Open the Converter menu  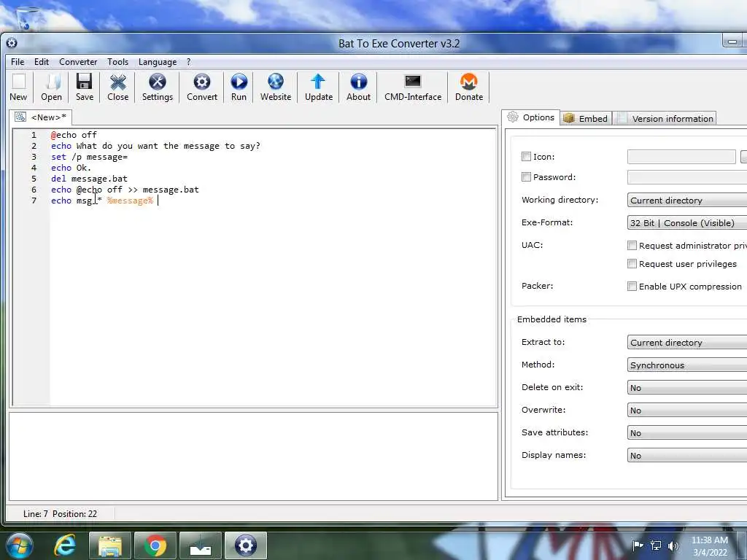(78, 62)
